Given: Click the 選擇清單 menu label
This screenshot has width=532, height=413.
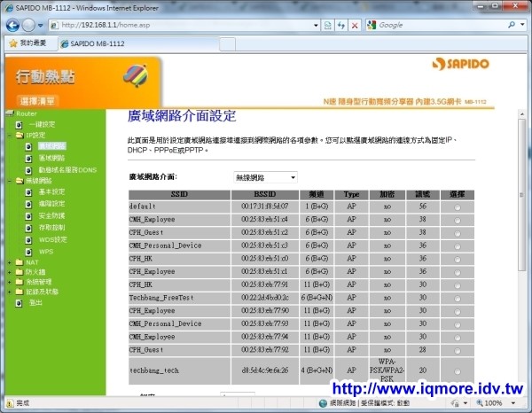Looking at the screenshot, I should tap(37, 101).
